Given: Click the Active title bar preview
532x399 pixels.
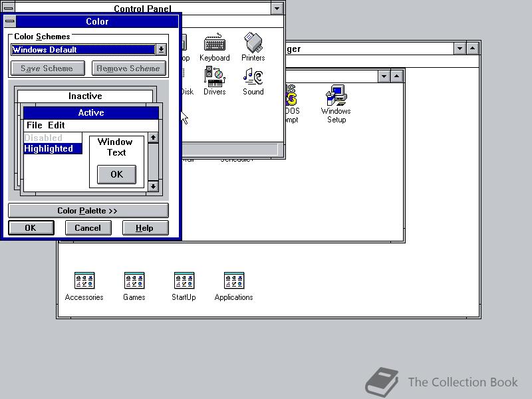Looking at the screenshot, I should 91,112.
